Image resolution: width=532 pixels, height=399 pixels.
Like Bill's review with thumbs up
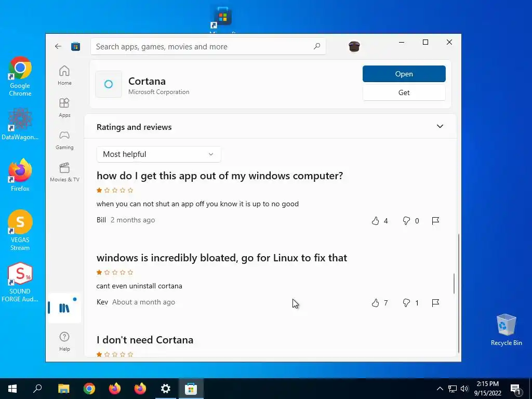[375, 221]
